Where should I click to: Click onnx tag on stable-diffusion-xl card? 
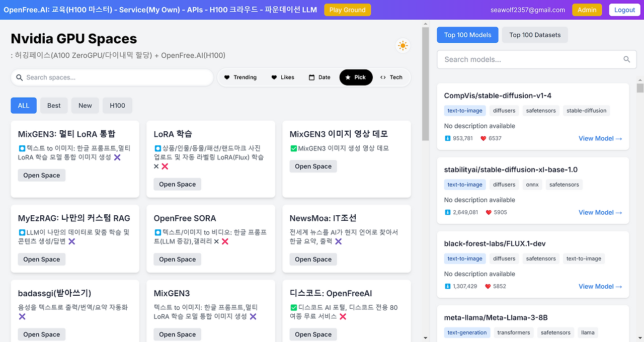pyautogui.click(x=532, y=185)
